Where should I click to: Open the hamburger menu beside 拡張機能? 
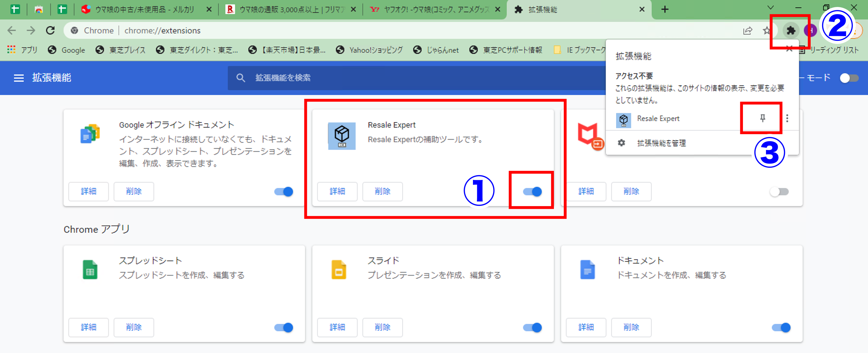click(x=18, y=78)
